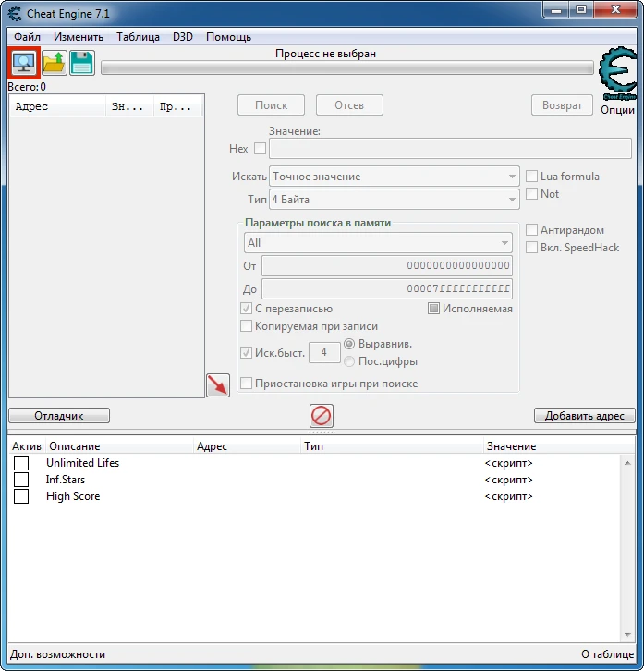The height and width of the screenshot is (671, 644).
Task: Click the Описание column header
Action: [x=120, y=446]
